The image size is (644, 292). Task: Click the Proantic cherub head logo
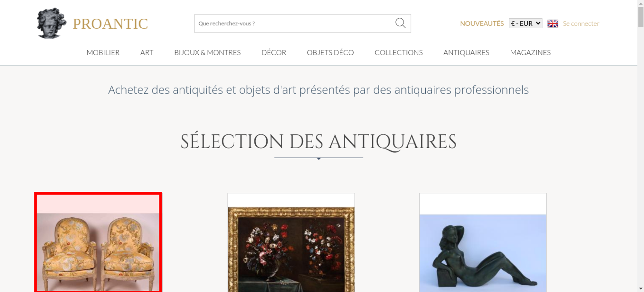52,23
